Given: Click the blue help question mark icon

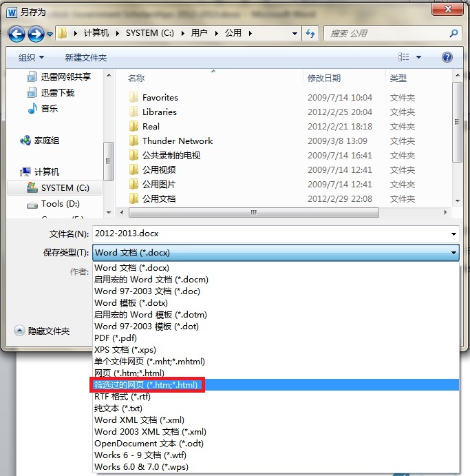Looking at the screenshot, I should tap(447, 57).
